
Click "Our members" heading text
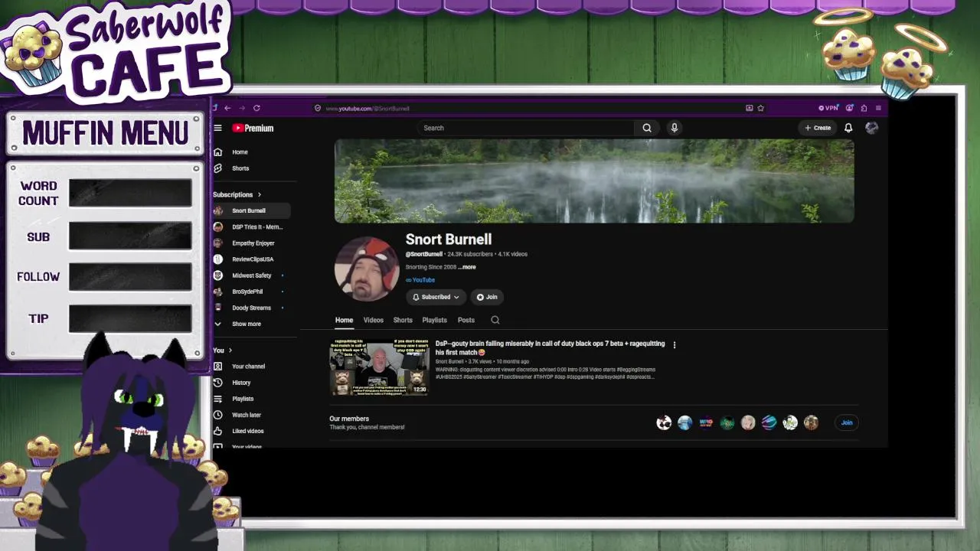pos(349,419)
